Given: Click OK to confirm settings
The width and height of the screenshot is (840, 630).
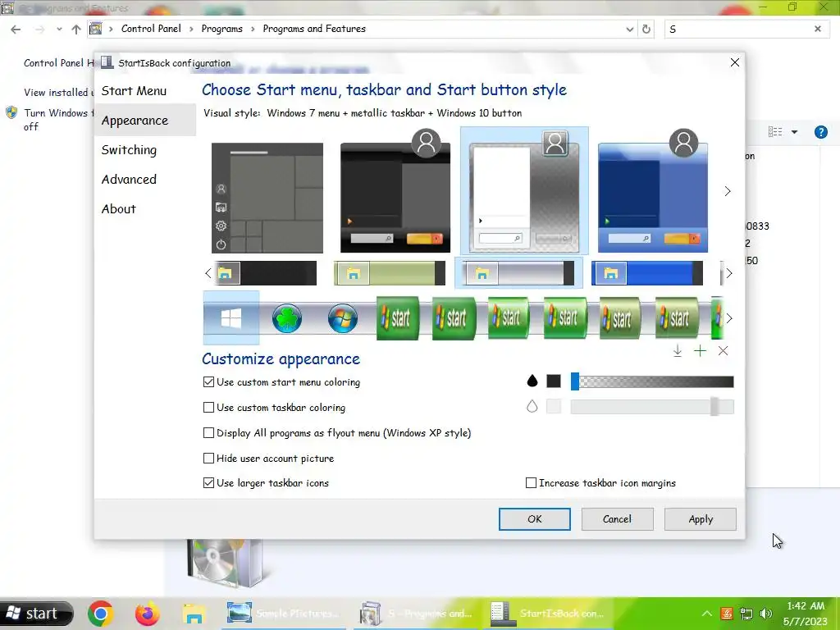Looking at the screenshot, I should (x=535, y=519).
